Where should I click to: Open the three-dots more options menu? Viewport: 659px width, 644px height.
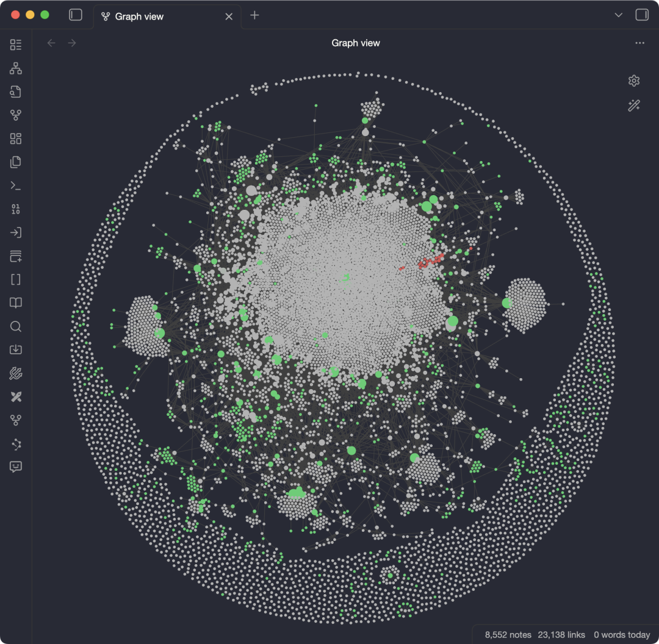click(639, 43)
